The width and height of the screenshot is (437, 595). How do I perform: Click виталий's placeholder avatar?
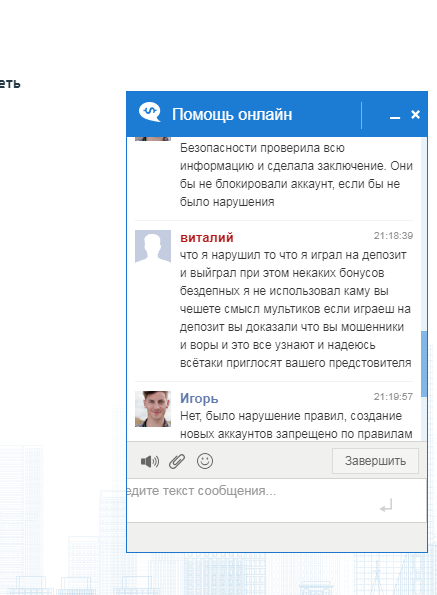point(153,246)
